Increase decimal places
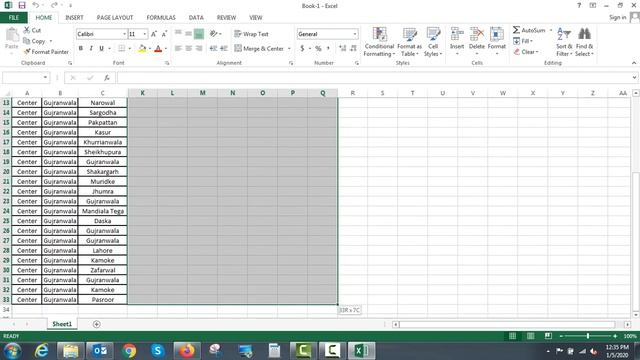Image resolution: width=640 pixels, height=360 pixels. point(342,49)
